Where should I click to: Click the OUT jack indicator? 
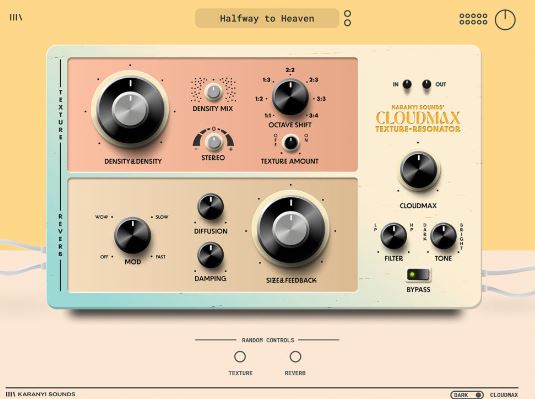426,84
